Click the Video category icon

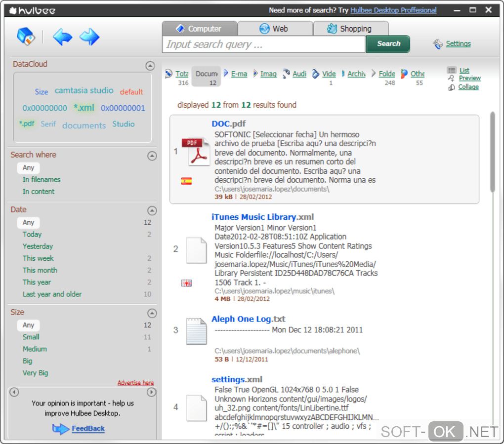(x=316, y=74)
